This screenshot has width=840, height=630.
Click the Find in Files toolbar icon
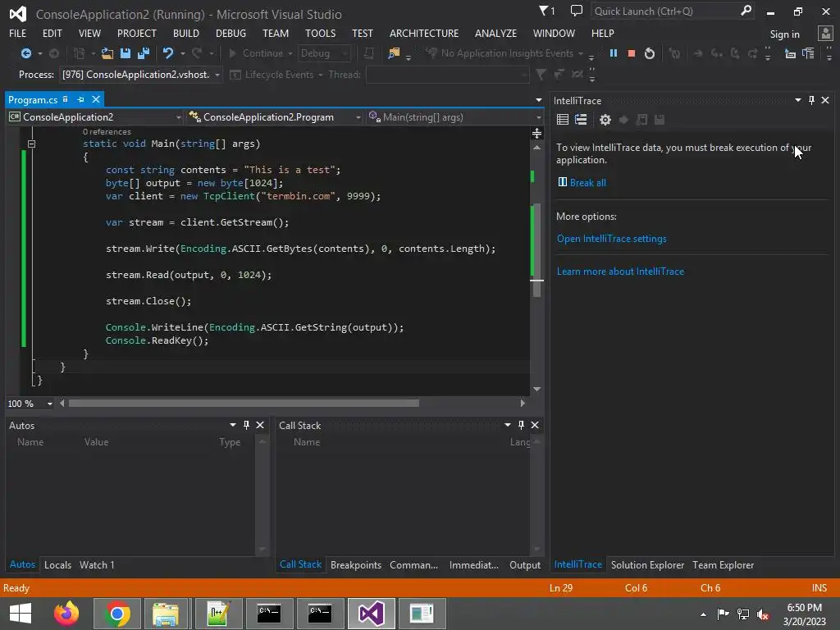pos(394,53)
